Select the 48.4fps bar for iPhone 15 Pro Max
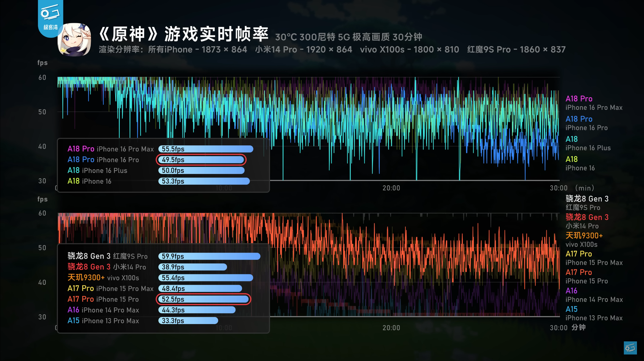The width and height of the screenshot is (644, 361). pos(200,289)
